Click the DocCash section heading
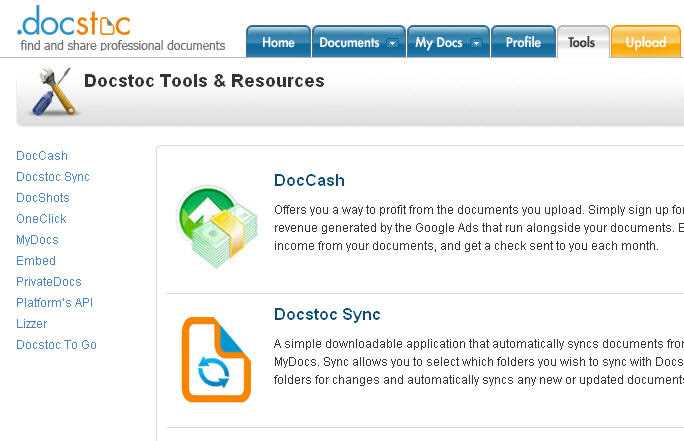684x441 pixels. pos(309,181)
